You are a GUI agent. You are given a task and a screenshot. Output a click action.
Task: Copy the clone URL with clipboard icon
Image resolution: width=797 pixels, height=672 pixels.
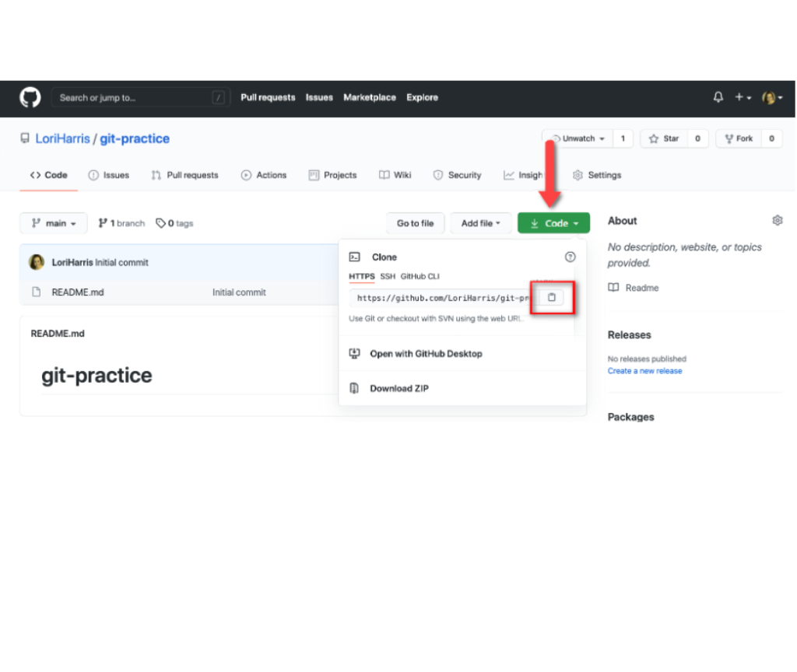pyautogui.click(x=552, y=298)
